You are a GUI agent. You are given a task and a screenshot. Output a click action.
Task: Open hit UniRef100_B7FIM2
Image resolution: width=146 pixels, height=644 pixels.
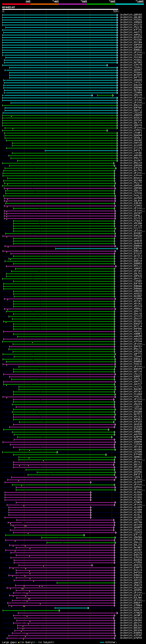[131, 30]
